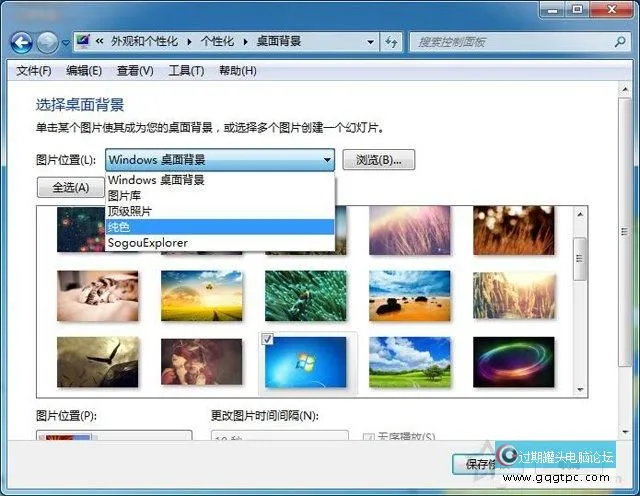Screen dimensions: 640x496
Task: Collapse the 图片位置(L) combo box
Action: pyautogui.click(x=220, y=160)
